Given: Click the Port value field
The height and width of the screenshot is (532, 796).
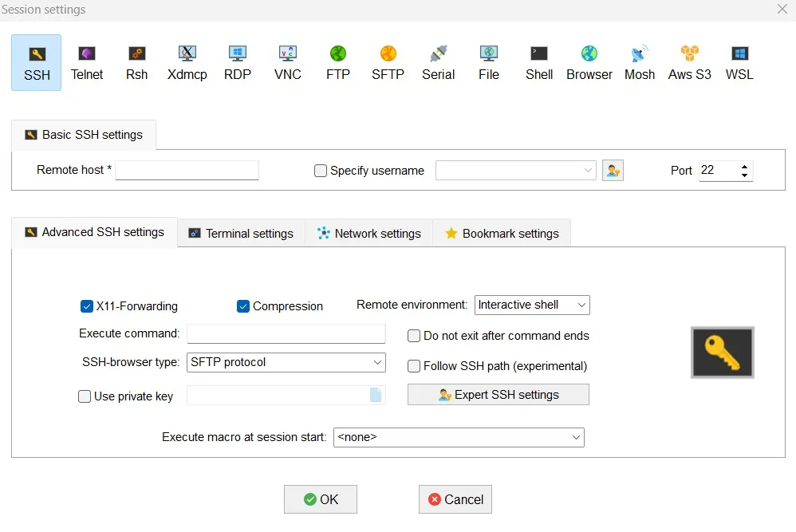Looking at the screenshot, I should (x=719, y=171).
